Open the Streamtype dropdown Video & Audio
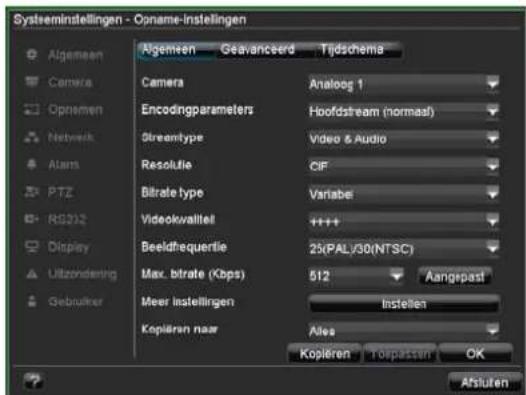 pyautogui.click(x=404, y=139)
